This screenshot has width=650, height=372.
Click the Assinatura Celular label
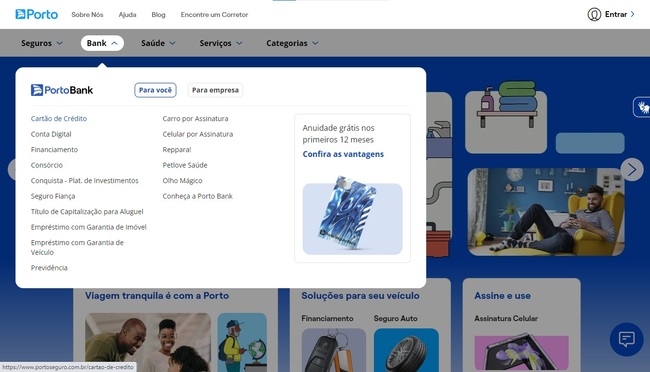pyautogui.click(x=506, y=319)
